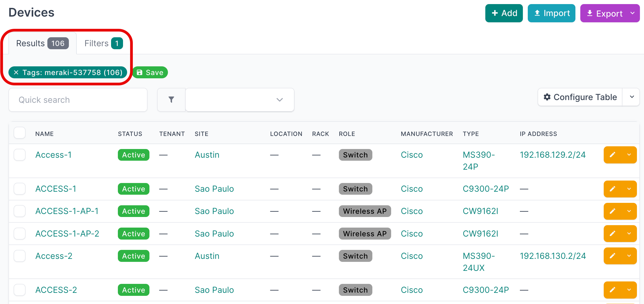Expand the action chevron on Access-2 row
644x304 pixels.
[x=629, y=256]
